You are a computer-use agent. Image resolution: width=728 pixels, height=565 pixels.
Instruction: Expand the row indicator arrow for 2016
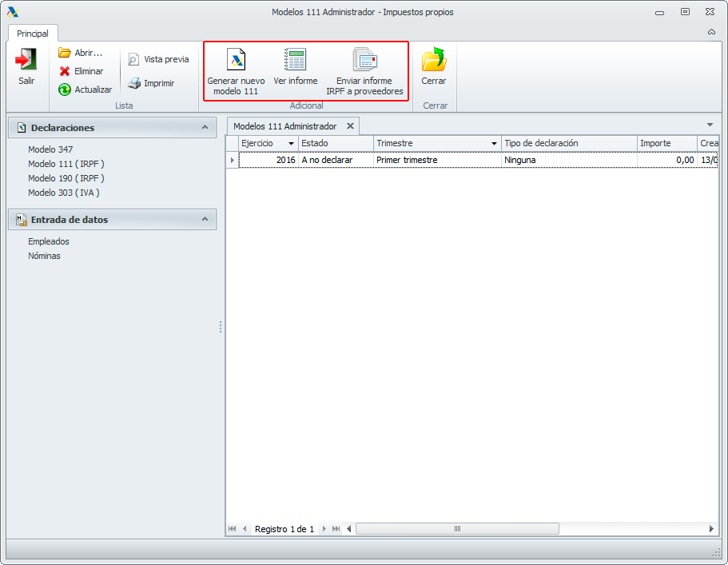point(232,160)
